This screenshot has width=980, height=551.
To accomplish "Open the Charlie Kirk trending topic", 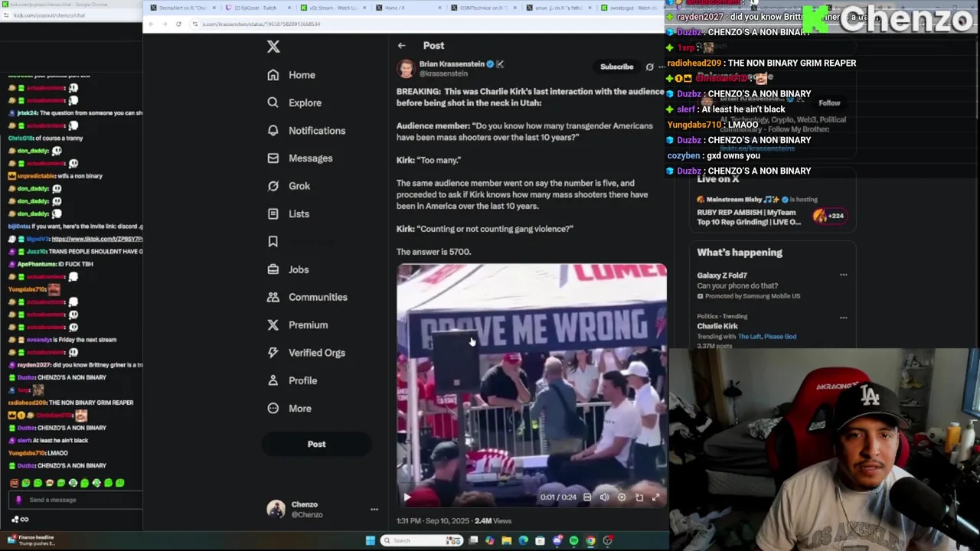I will click(x=717, y=326).
